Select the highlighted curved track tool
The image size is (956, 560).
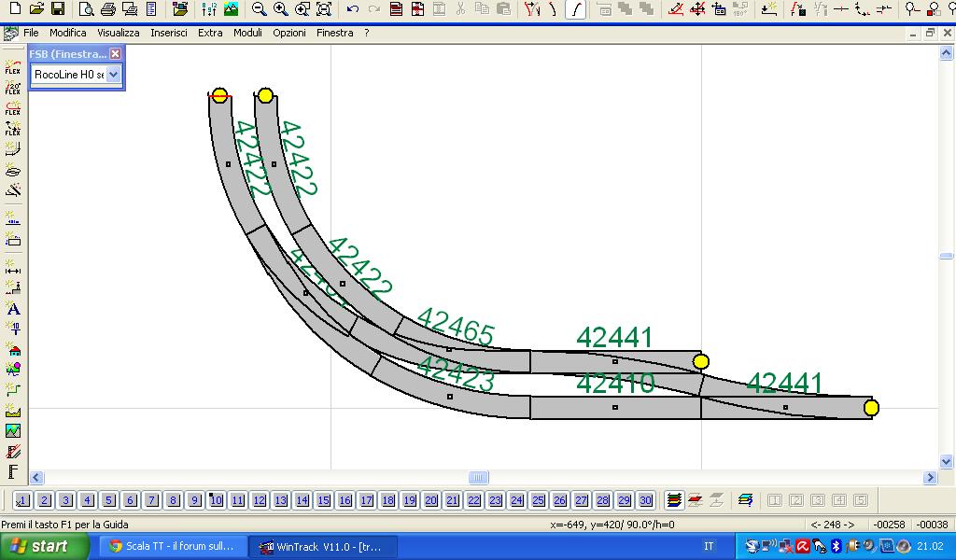point(575,8)
